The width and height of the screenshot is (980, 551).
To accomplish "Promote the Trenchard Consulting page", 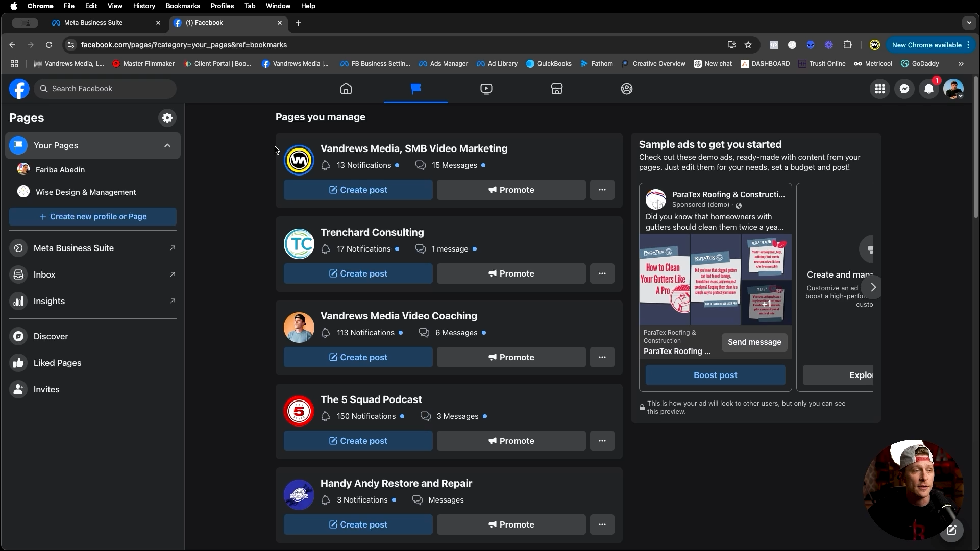I will [x=511, y=273].
